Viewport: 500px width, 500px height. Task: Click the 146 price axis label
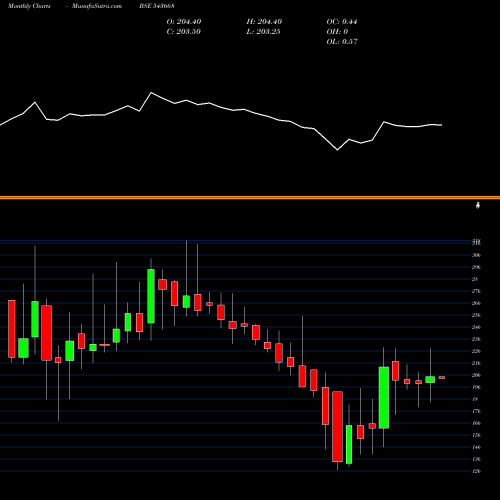(x=476, y=447)
